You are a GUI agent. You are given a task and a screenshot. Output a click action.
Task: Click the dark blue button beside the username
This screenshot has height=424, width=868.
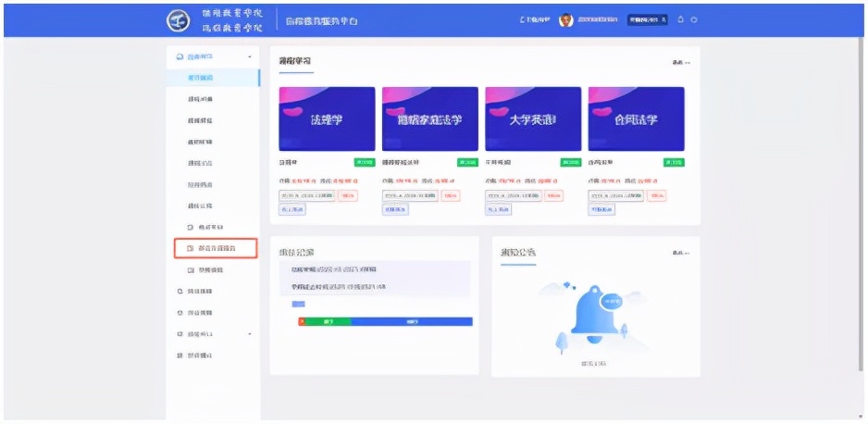point(648,19)
